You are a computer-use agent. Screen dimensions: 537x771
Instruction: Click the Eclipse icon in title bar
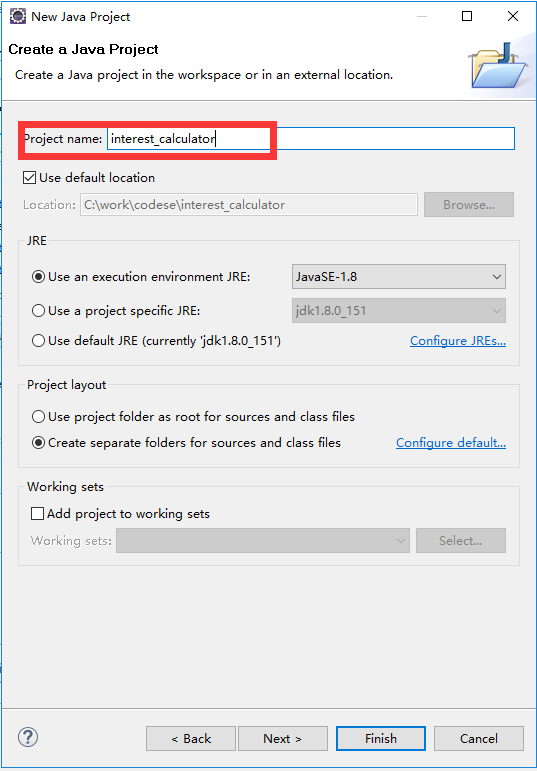pos(18,16)
